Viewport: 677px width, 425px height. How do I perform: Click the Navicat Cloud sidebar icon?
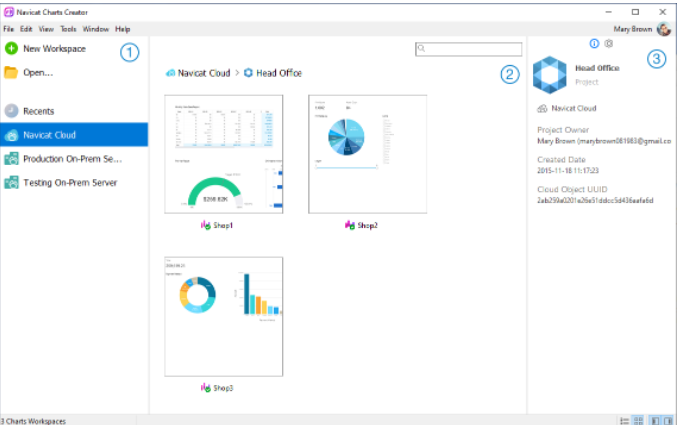click(x=11, y=135)
